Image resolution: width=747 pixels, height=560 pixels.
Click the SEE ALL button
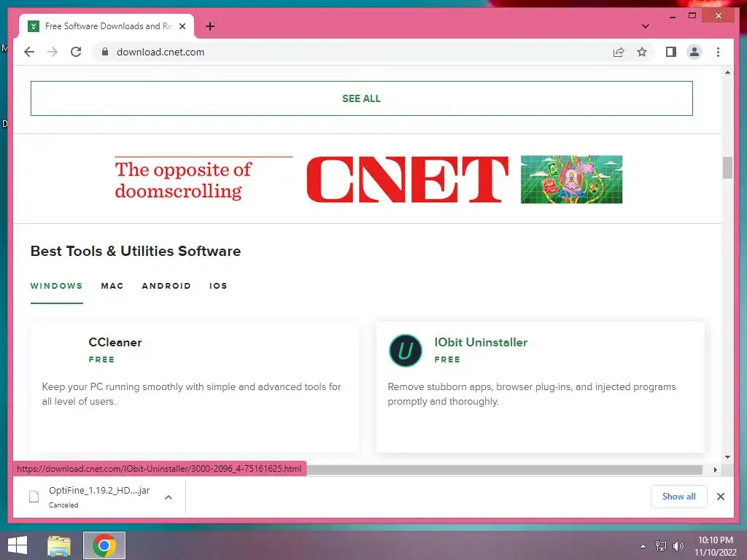[362, 98]
